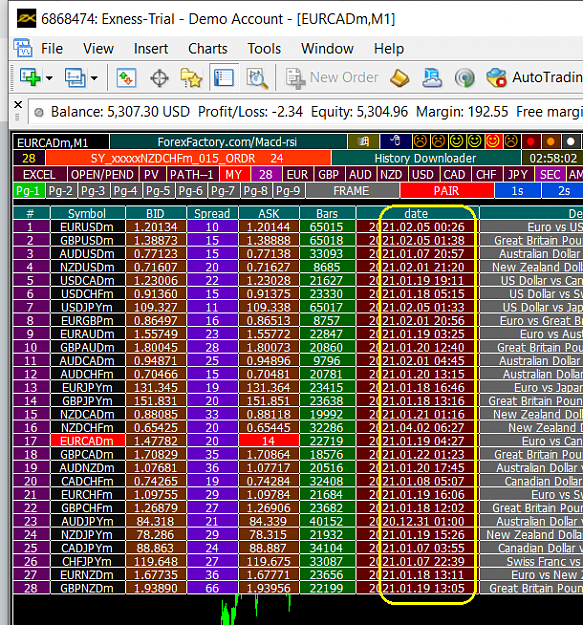Open the Charts menu

pyautogui.click(x=208, y=49)
